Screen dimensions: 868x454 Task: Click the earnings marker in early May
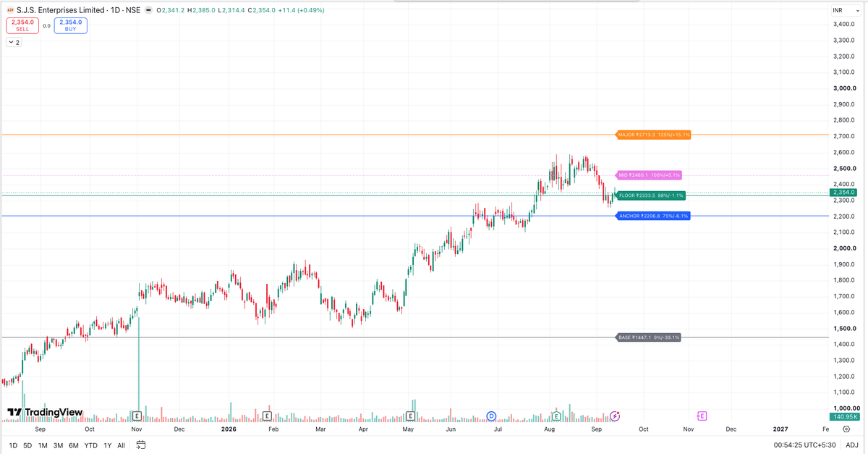(410, 416)
